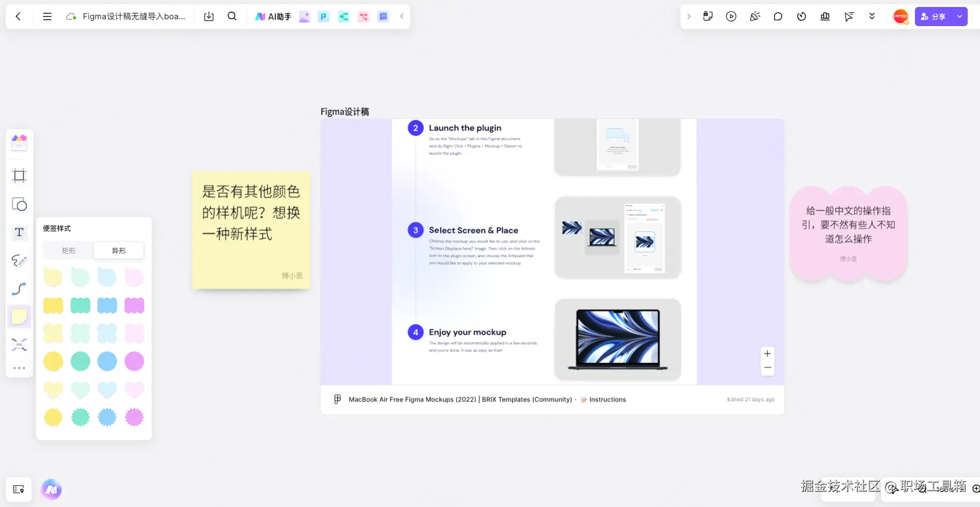Select the Frame tool
The width and height of the screenshot is (980, 507).
(x=19, y=175)
